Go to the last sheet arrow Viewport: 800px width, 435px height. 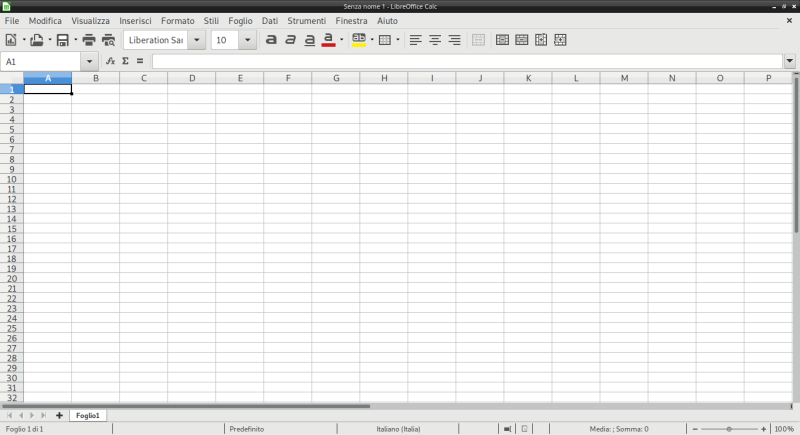click(x=43, y=416)
